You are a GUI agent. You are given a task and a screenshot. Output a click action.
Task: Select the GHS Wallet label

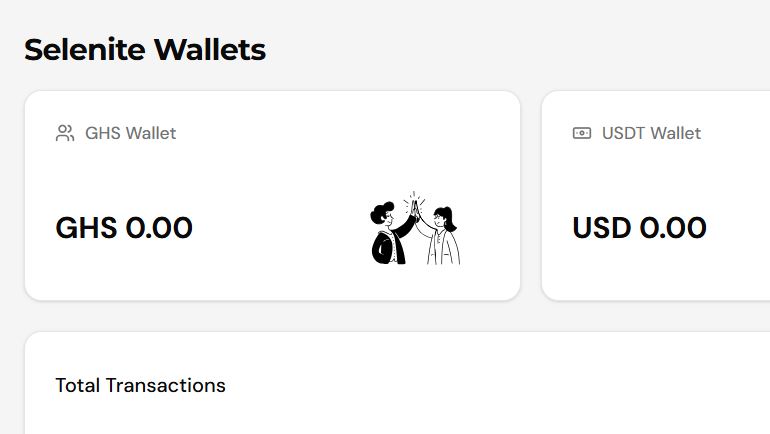point(130,133)
